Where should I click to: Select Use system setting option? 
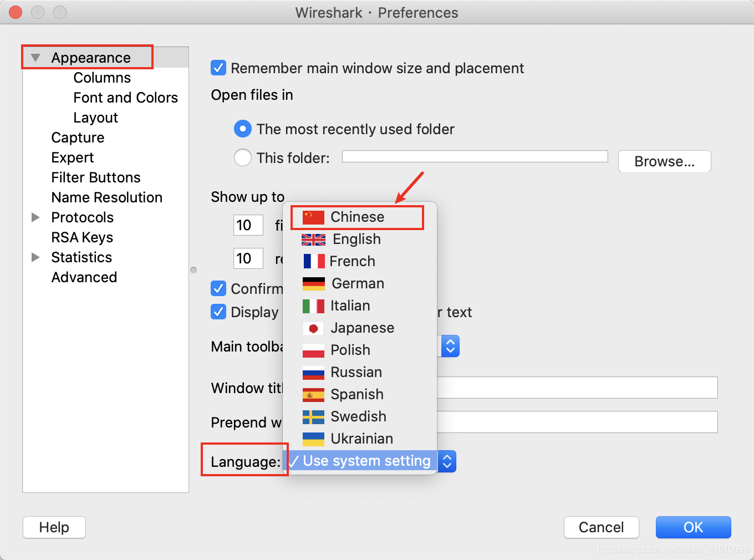[x=360, y=461]
